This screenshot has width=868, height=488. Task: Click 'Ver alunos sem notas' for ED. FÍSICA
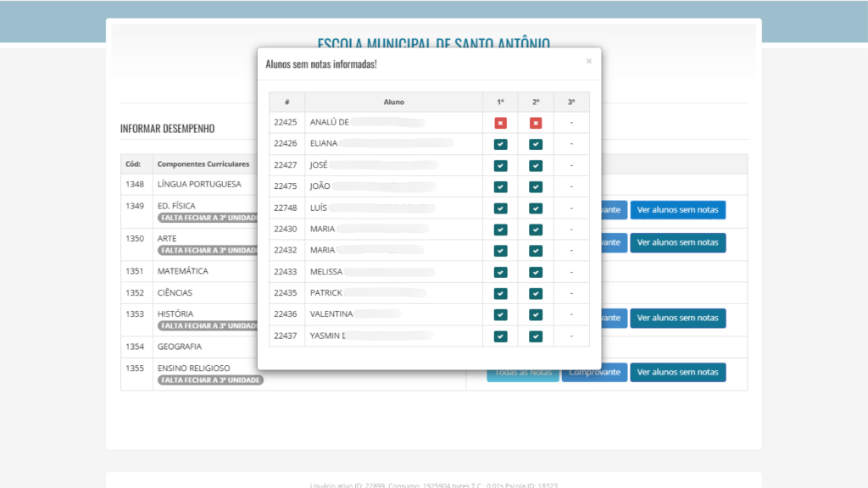677,210
